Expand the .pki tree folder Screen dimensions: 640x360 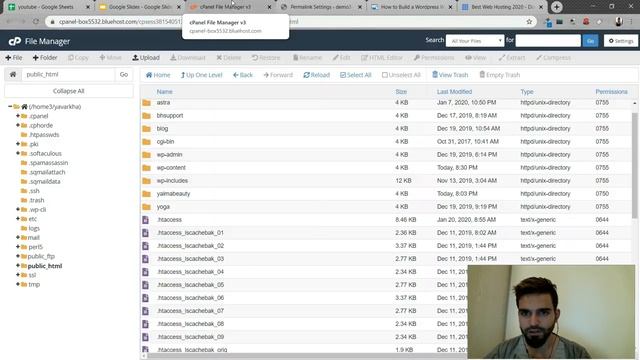pos(18,144)
